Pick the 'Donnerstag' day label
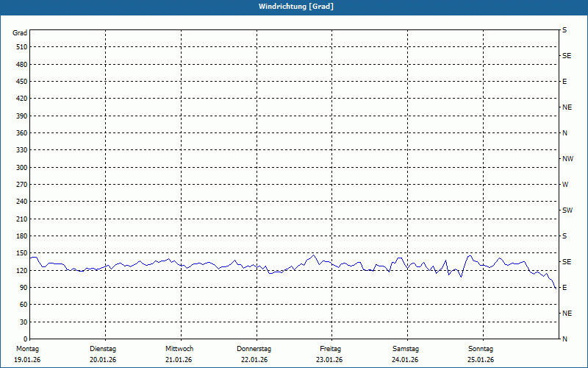The height and width of the screenshot is (368, 588). coord(254,348)
